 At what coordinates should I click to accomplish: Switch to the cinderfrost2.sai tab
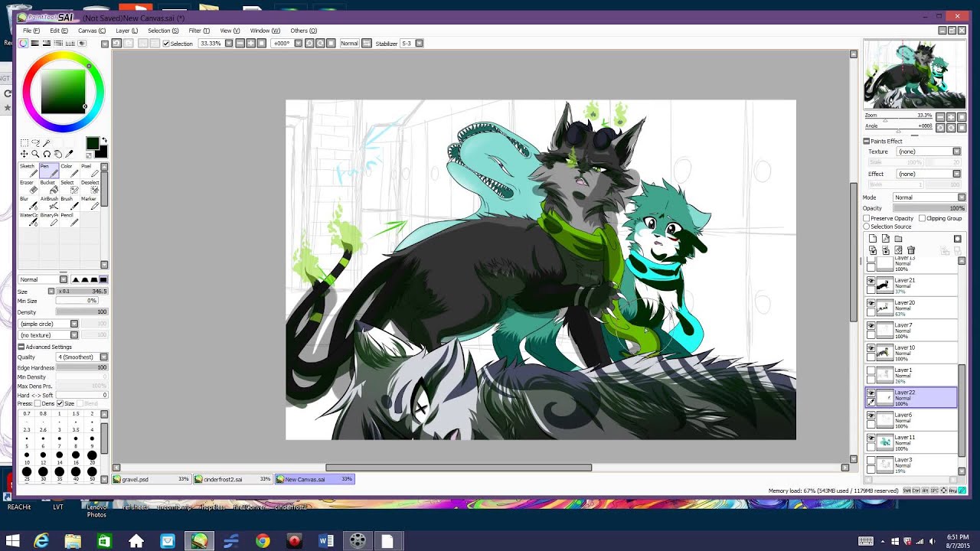pyautogui.click(x=232, y=479)
